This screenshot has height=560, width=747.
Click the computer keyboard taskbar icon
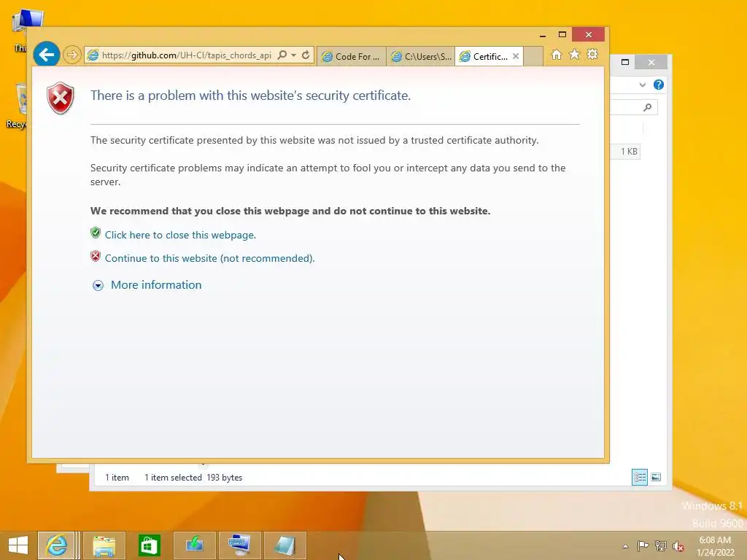point(239,545)
